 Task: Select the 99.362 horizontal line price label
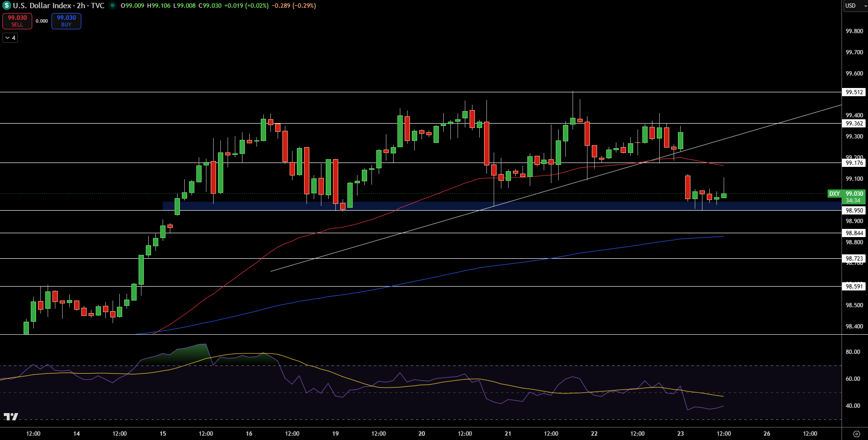854,124
